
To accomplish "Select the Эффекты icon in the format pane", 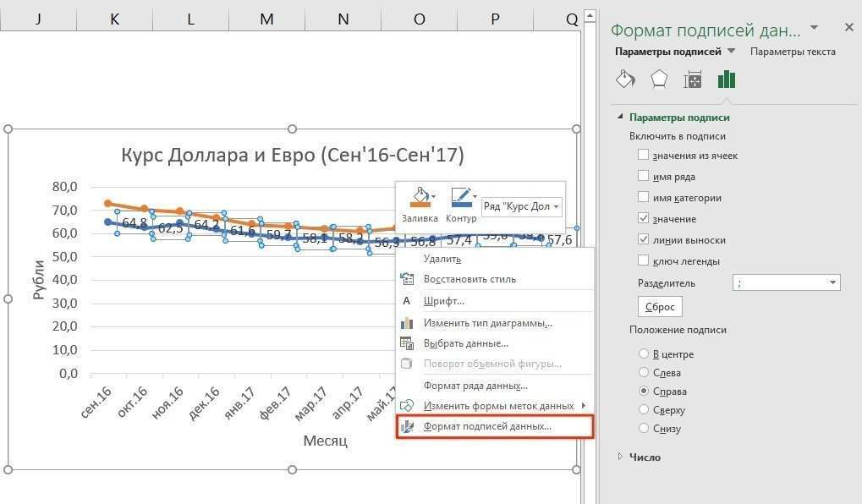I will tap(659, 79).
